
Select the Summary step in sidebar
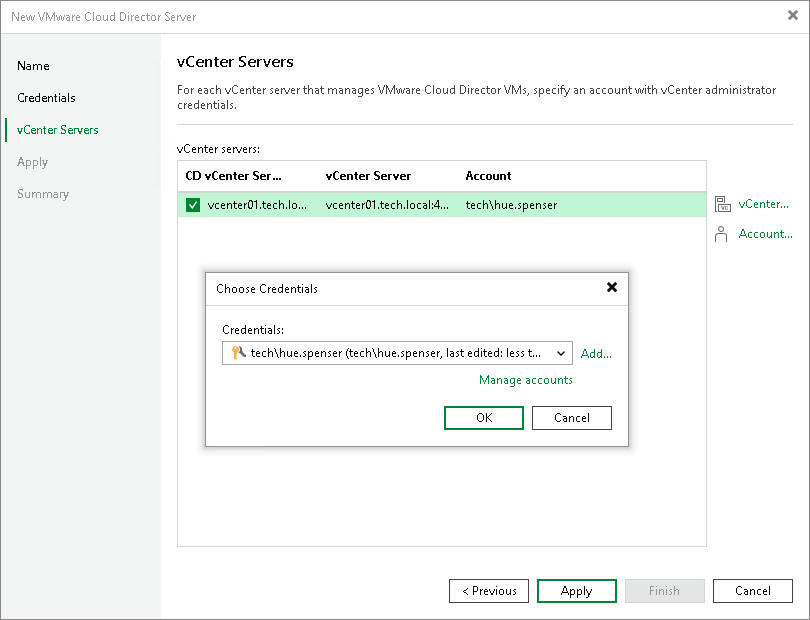coord(43,194)
